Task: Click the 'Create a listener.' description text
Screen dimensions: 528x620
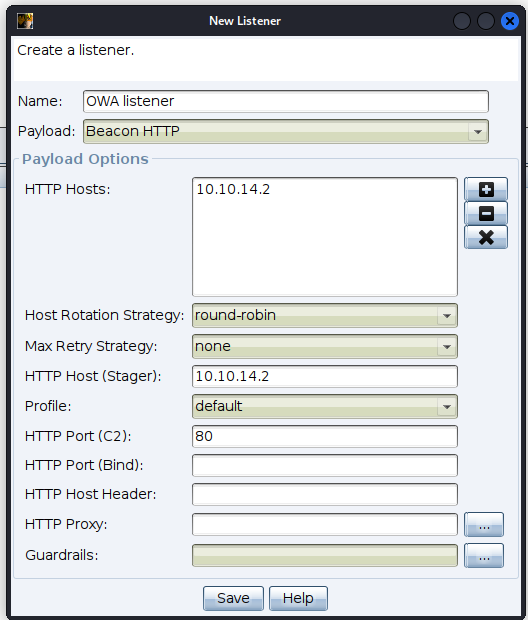Action: click(x=76, y=50)
